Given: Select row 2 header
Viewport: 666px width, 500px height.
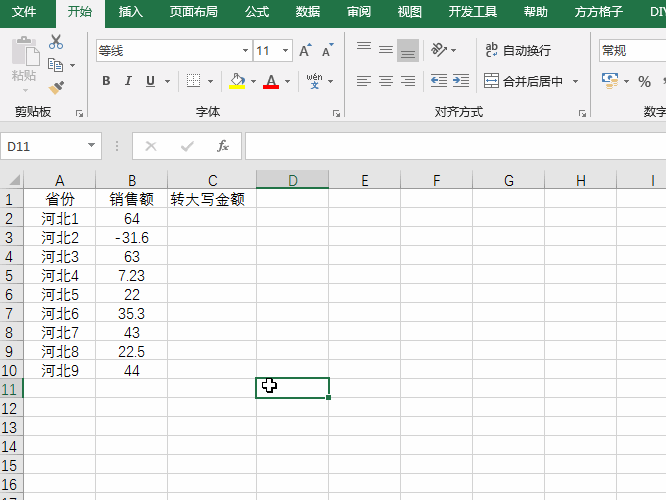Looking at the screenshot, I should [9, 219].
